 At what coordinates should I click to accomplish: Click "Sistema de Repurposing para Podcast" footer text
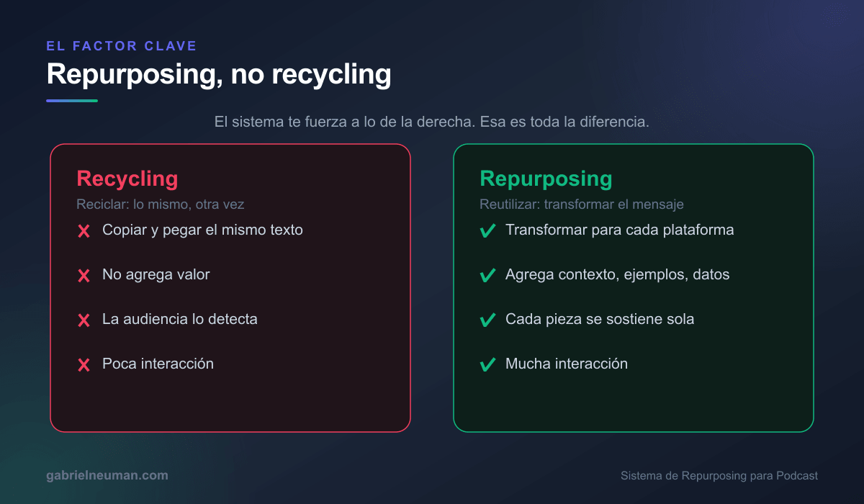pos(719,475)
